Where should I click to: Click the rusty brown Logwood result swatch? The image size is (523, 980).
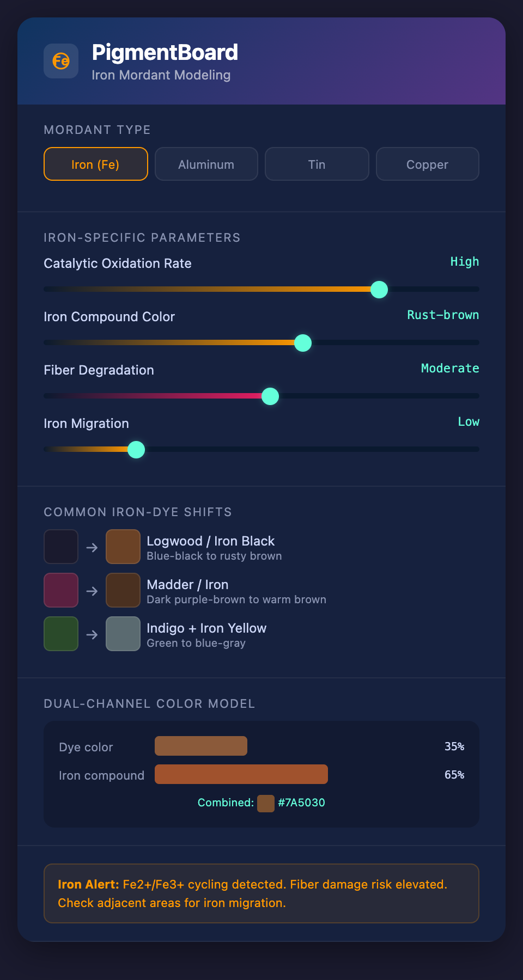click(123, 547)
